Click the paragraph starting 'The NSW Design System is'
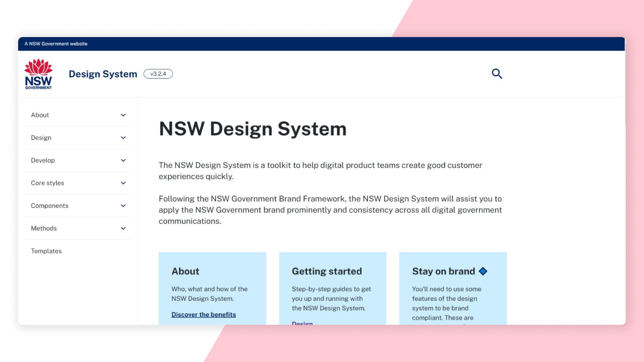Screen dimensions: 644x362 coord(320,171)
